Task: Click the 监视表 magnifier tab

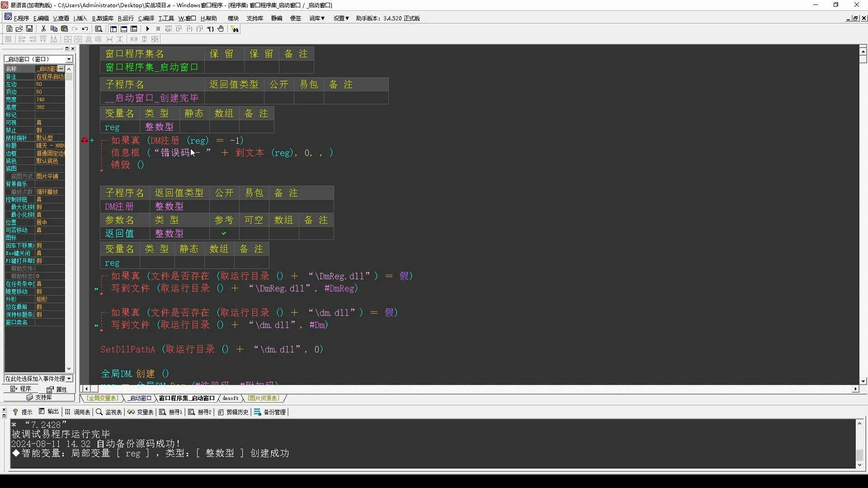Action: pos(109,412)
